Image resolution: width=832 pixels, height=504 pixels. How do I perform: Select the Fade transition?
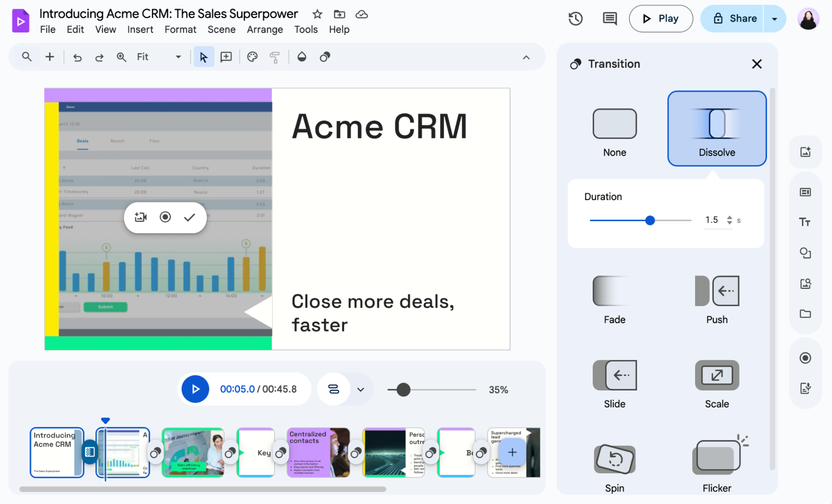(614, 300)
